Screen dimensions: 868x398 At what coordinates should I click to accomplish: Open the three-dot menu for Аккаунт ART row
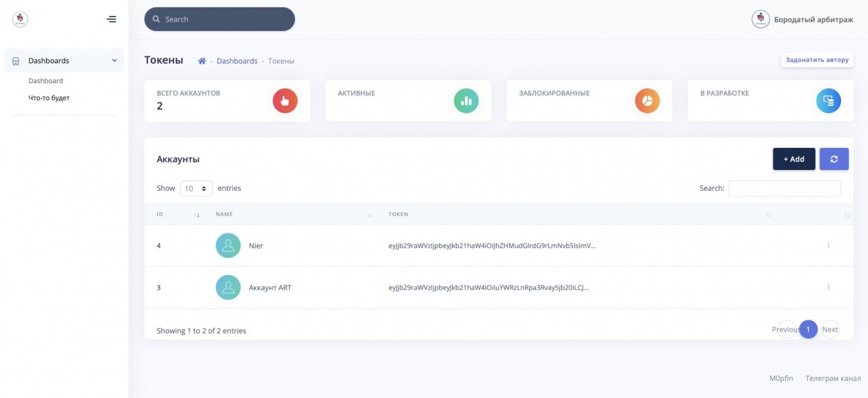click(828, 287)
